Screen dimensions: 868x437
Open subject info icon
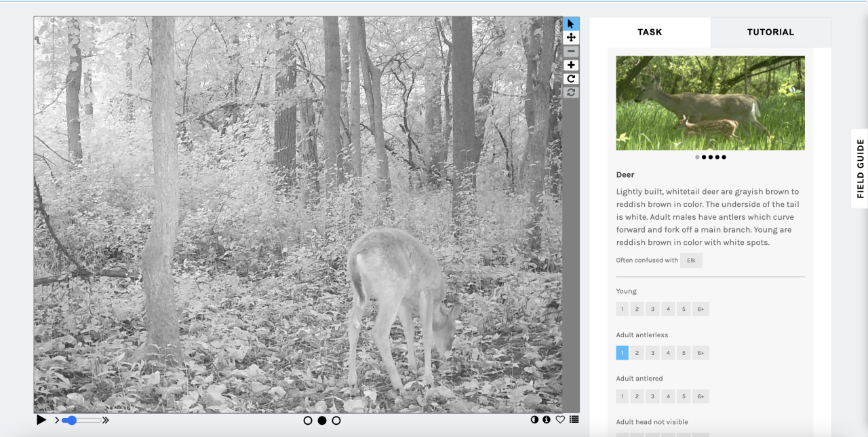point(547,420)
